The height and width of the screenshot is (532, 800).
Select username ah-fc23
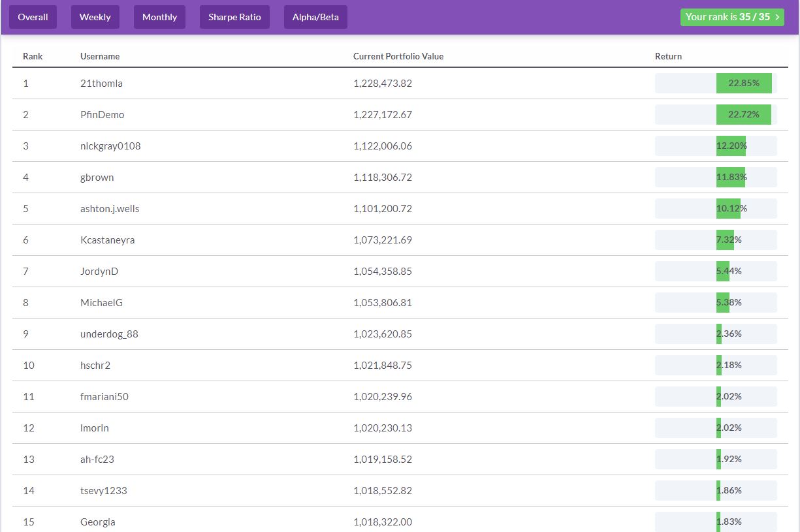click(97, 460)
